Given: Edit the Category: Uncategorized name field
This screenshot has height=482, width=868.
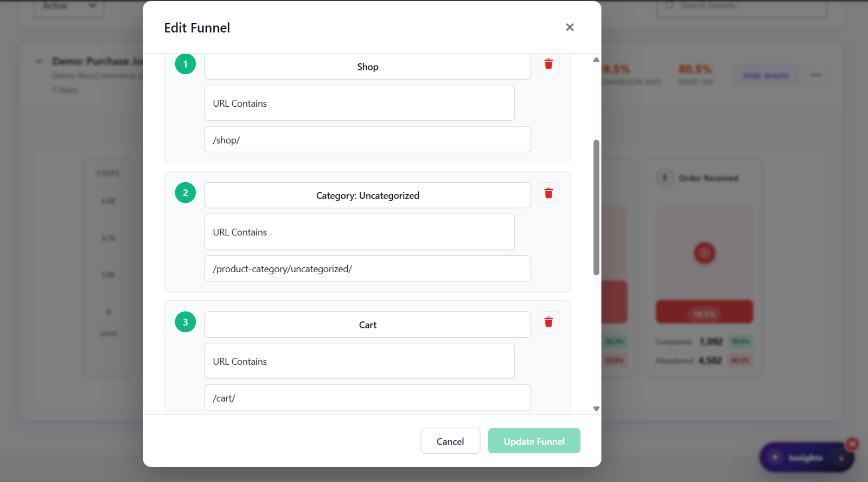Looking at the screenshot, I should 367,195.
